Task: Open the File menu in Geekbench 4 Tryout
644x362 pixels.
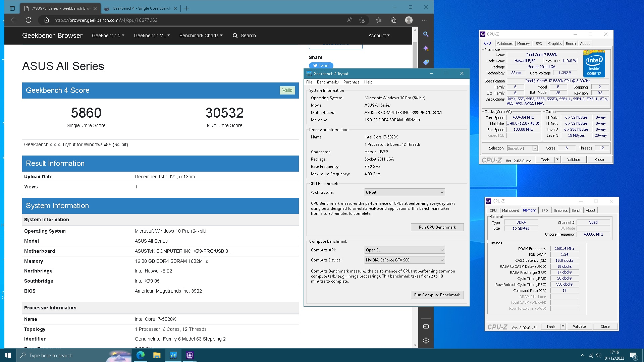Action: pos(309,82)
